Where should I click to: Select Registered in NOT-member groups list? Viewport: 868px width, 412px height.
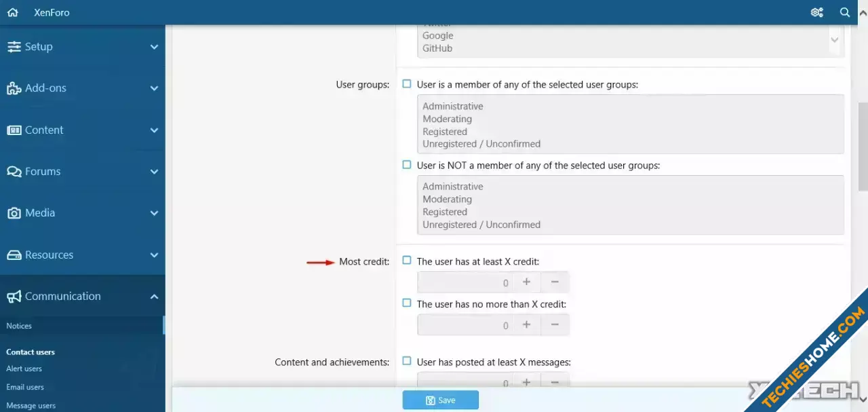(x=445, y=212)
